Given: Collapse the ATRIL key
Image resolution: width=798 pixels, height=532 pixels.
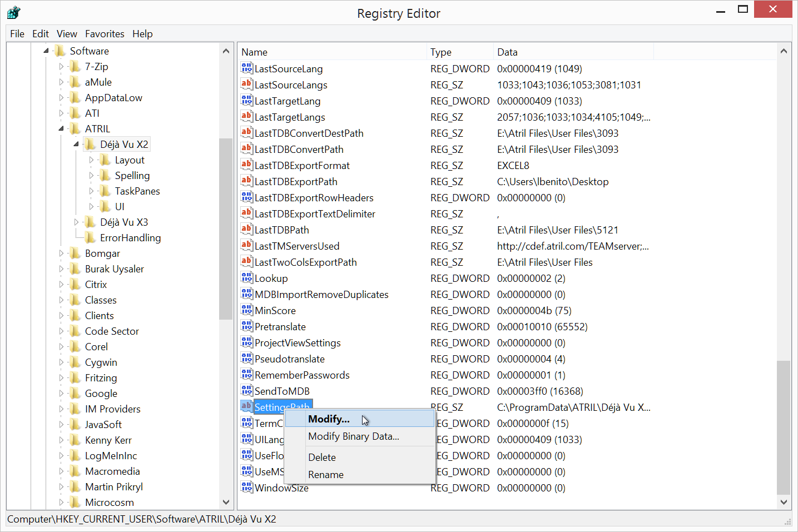Looking at the screenshot, I should click(x=61, y=128).
